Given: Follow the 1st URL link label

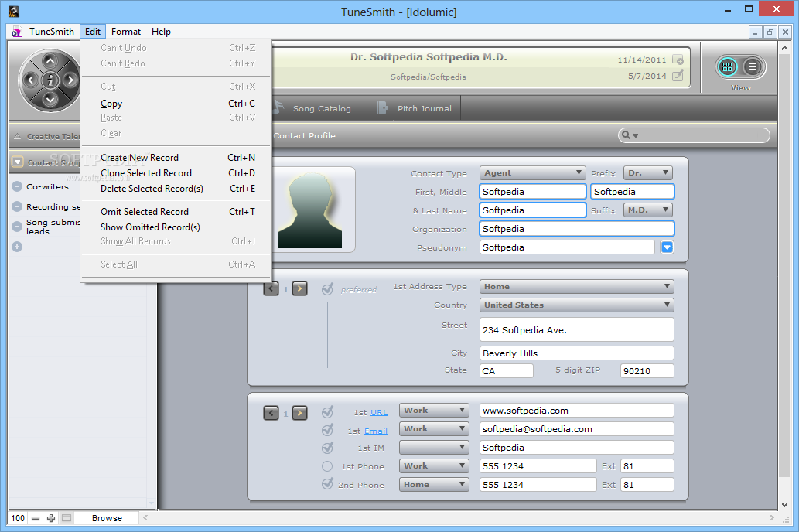Looking at the screenshot, I should click(x=379, y=412).
